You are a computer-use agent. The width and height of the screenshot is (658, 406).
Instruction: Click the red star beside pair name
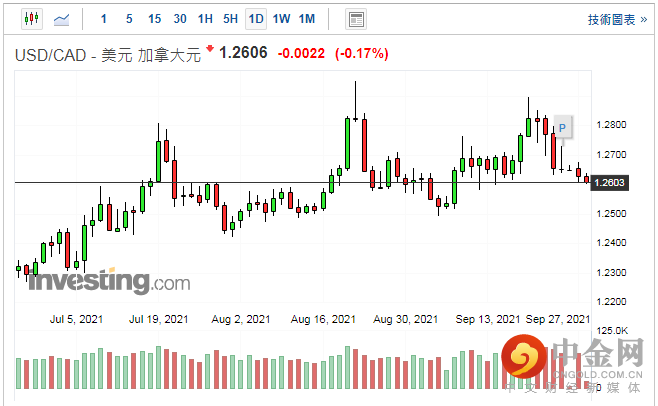tap(210, 49)
